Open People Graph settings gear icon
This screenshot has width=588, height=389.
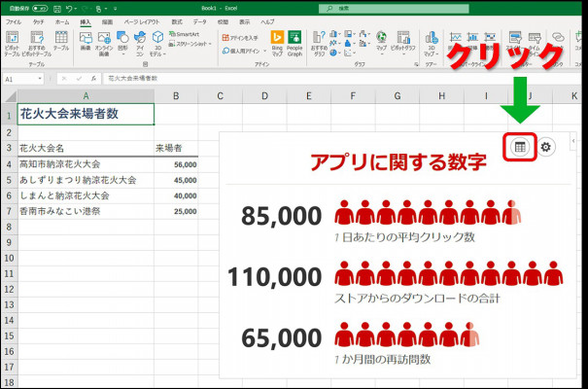(546, 147)
